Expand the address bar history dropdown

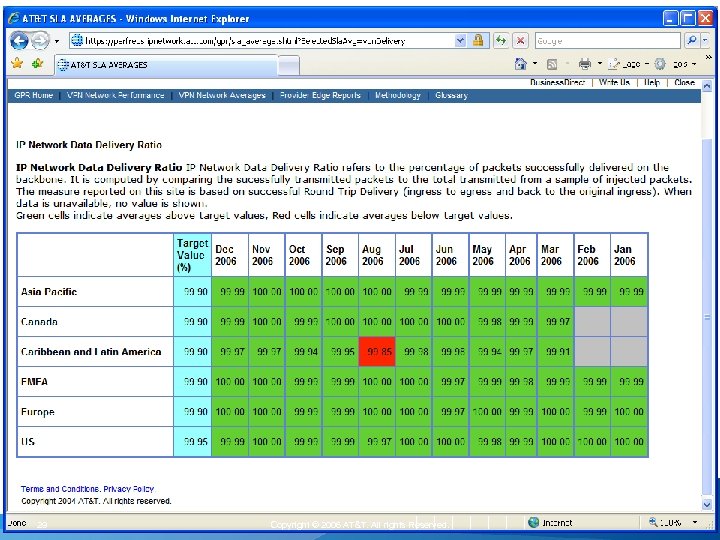pos(461,41)
